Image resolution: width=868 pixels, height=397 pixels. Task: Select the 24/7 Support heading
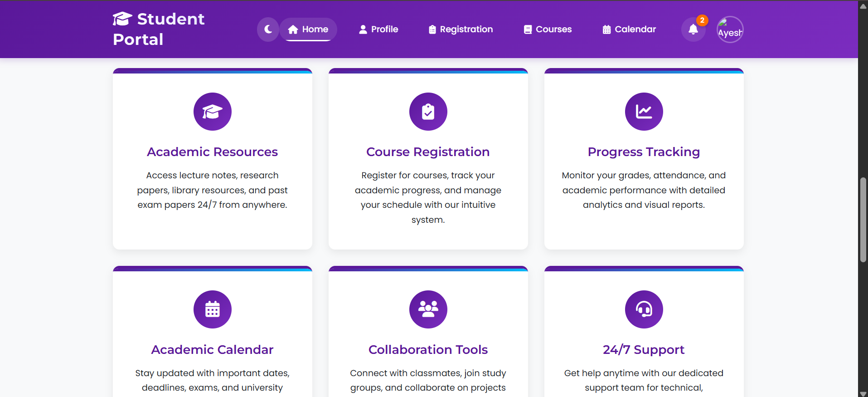point(644,350)
